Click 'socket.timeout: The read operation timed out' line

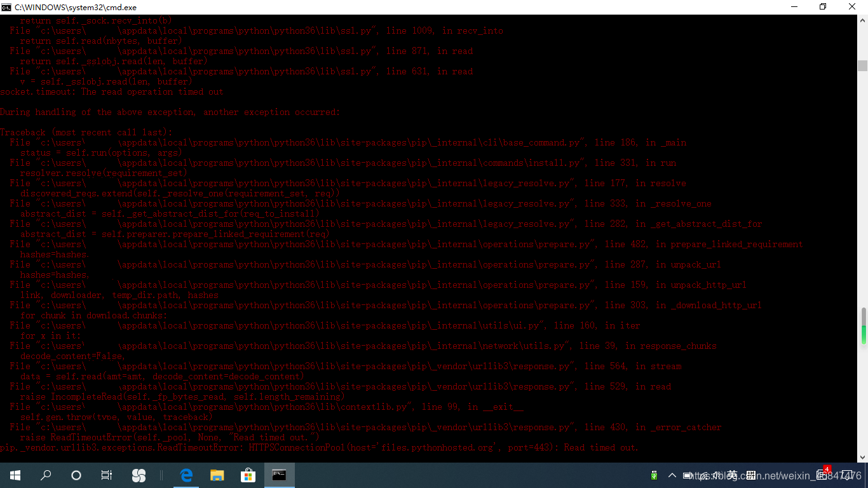point(112,91)
